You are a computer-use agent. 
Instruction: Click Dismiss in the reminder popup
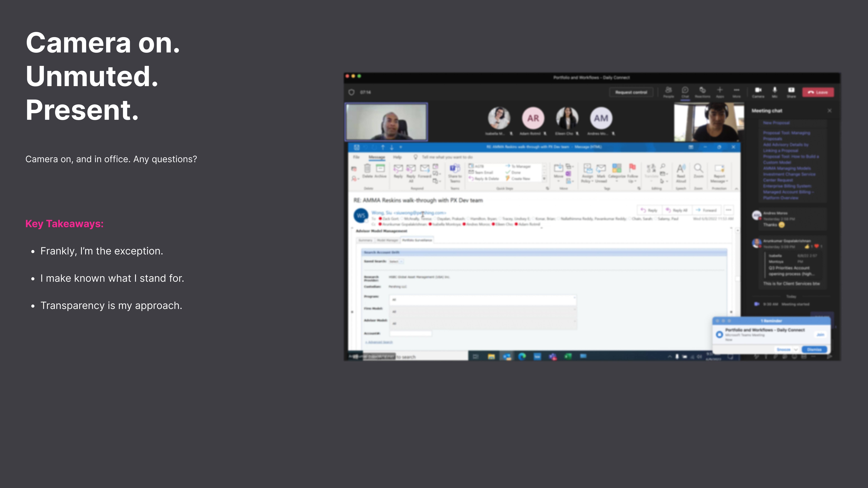(x=814, y=350)
